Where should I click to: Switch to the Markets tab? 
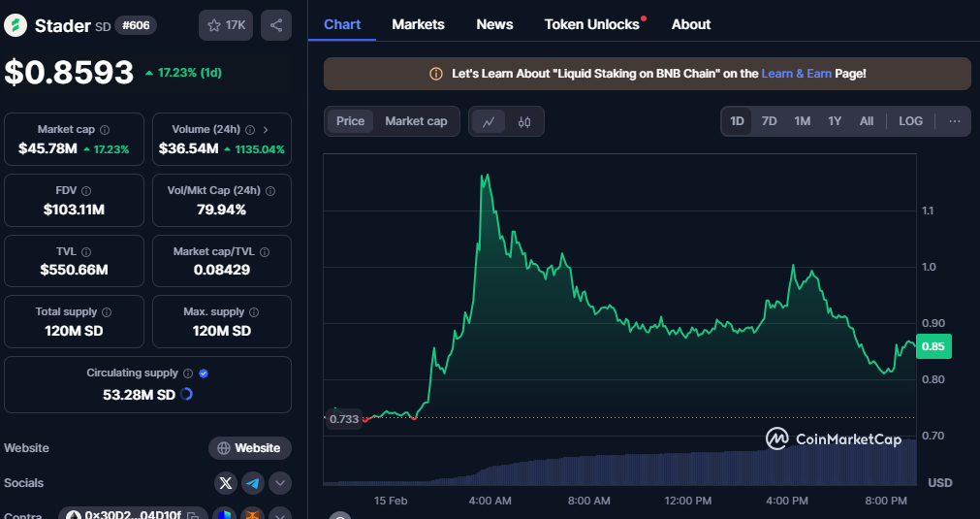pos(418,24)
